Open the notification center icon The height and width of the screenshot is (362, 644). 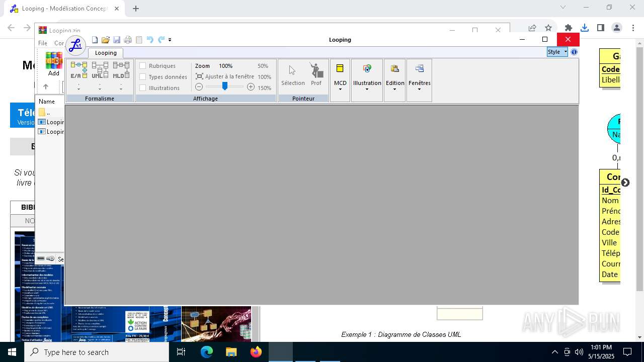627,352
